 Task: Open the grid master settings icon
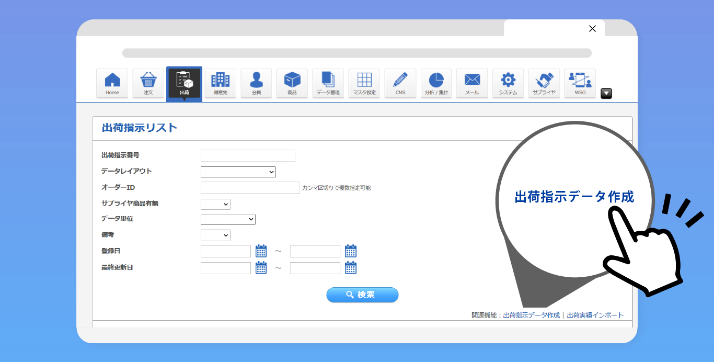[x=364, y=83]
